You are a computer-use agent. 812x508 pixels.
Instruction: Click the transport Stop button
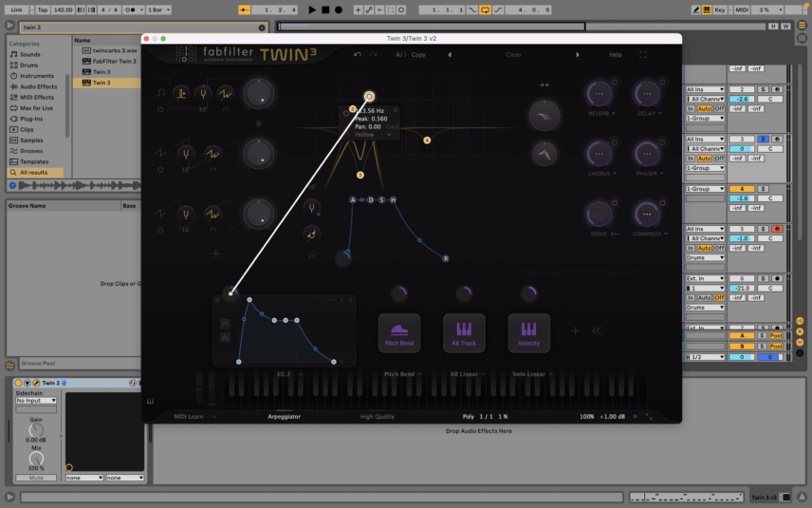click(325, 9)
